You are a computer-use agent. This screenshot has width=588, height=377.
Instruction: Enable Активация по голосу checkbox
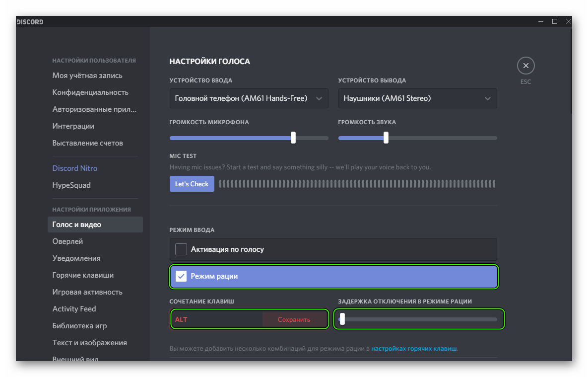click(181, 249)
